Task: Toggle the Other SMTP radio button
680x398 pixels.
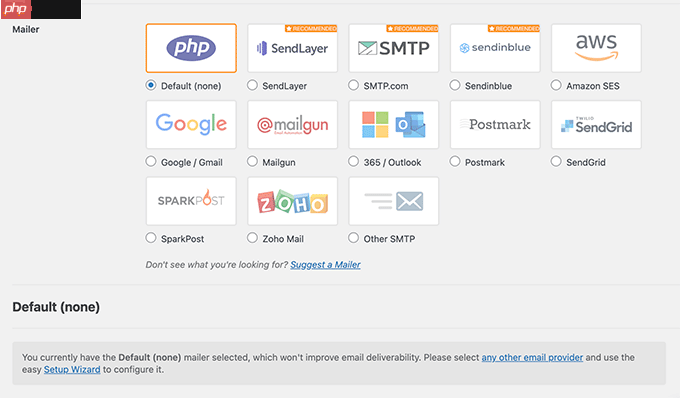Action: (353, 238)
